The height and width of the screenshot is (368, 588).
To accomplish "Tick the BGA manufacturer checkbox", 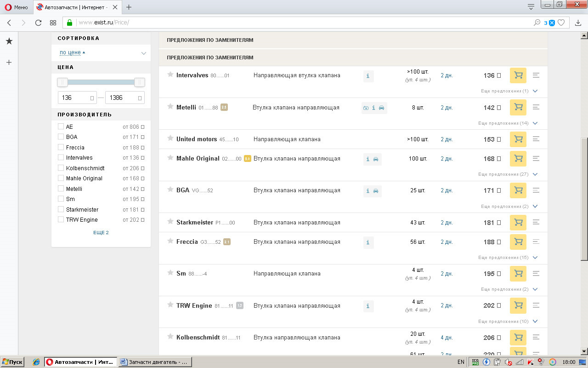I will click(61, 137).
